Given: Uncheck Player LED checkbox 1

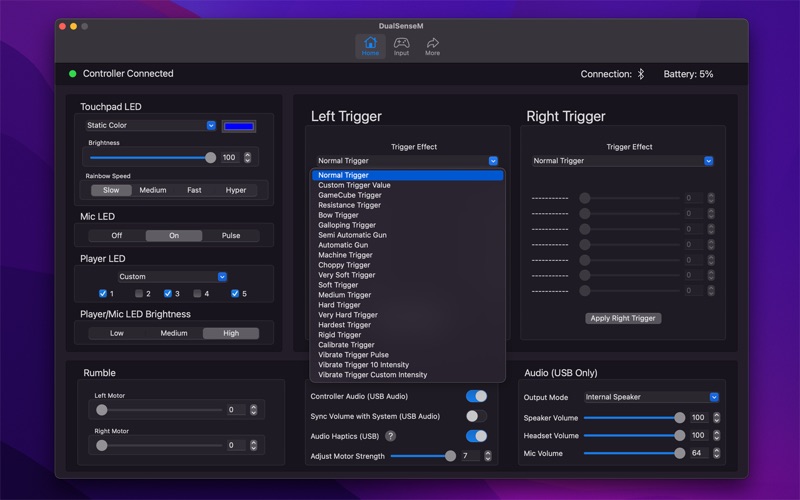Looking at the screenshot, I should [x=103, y=293].
